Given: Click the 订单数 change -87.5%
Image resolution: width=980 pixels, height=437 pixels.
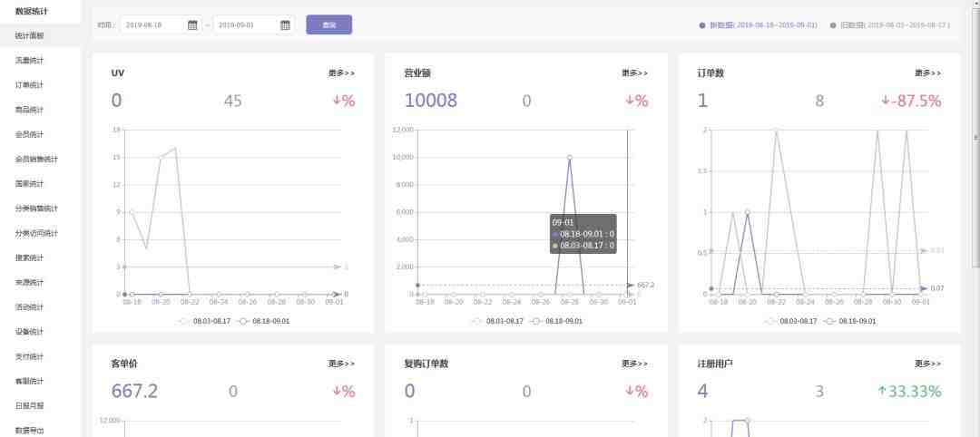Looking at the screenshot, I should tap(911, 101).
